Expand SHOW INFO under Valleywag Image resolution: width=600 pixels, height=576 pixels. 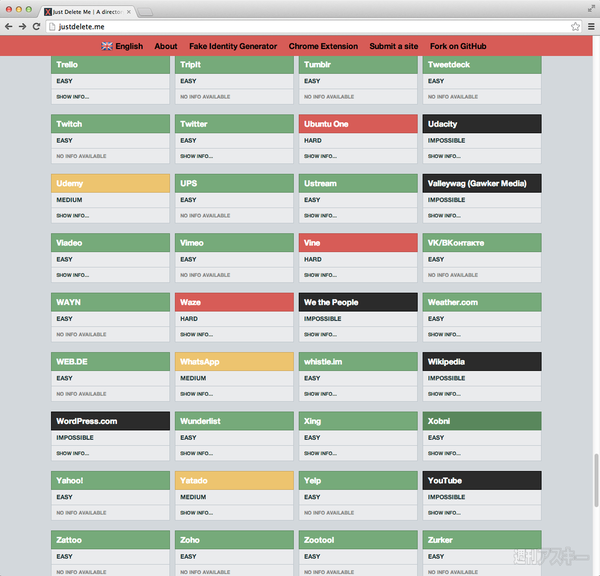tap(444, 216)
